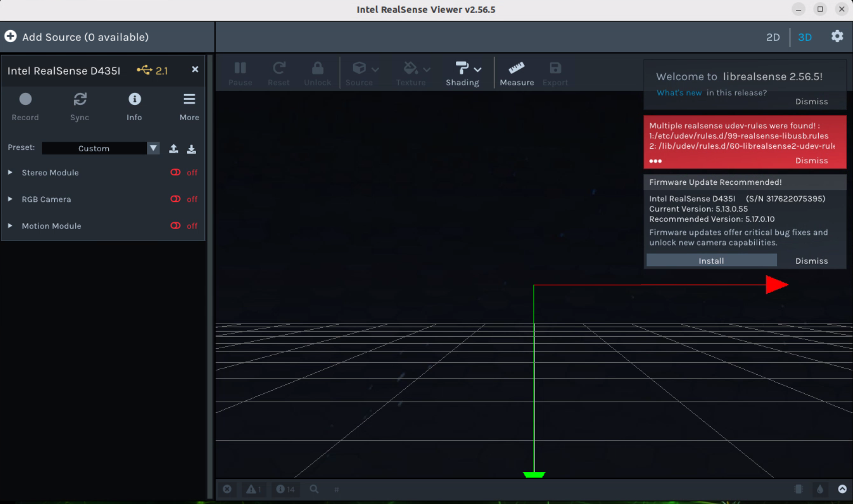
Task: Load preset using the upload icon
Action: click(174, 149)
